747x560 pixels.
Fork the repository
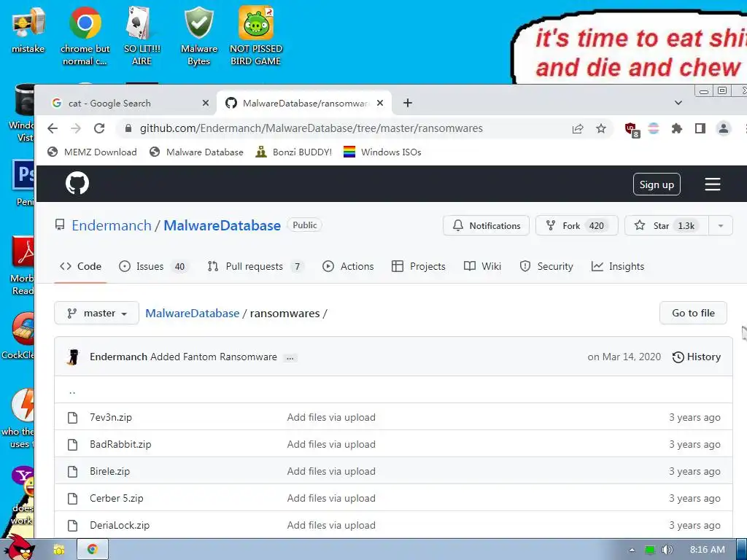click(576, 226)
